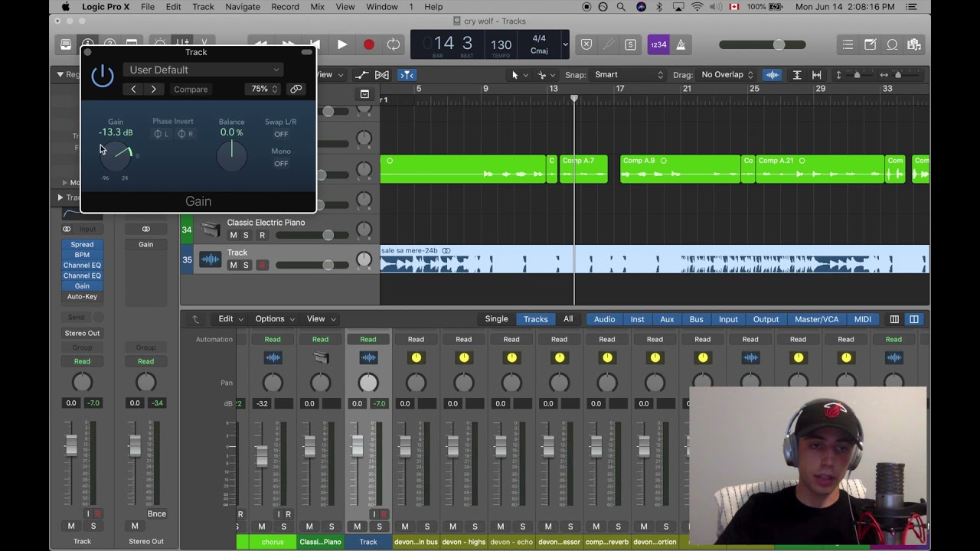Toggle the Cycle loop button
The height and width of the screenshot is (551, 980).
click(x=394, y=44)
